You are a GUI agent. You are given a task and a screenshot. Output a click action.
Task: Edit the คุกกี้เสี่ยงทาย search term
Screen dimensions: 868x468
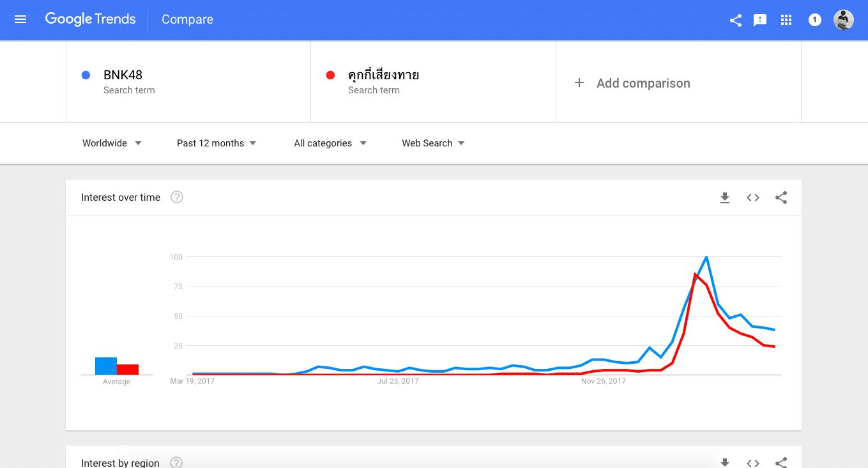coord(383,75)
